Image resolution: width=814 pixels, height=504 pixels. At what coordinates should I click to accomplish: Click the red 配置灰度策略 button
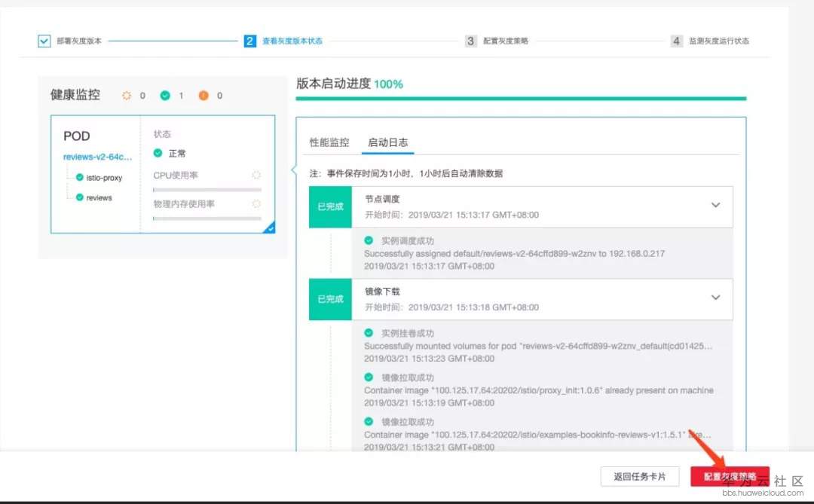coord(730,476)
